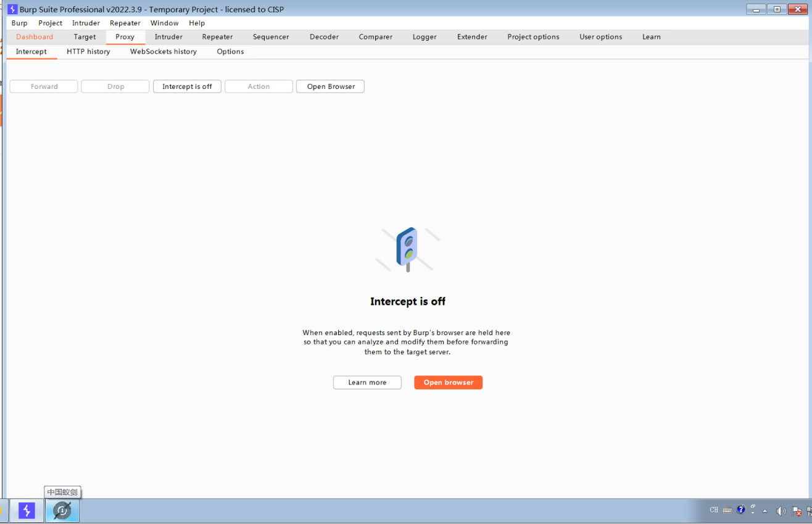The height and width of the screenshot is (524, 812).
Task: Switch to the Logger tab
Action: click(x=425, y=37)
